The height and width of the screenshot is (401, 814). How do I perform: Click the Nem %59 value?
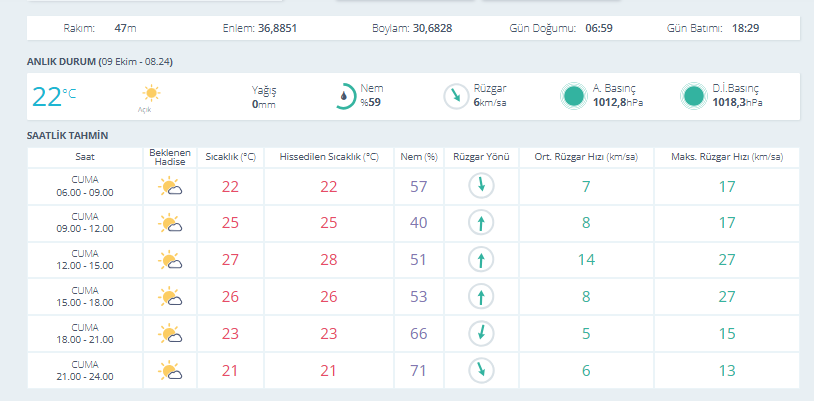point(371,102)
